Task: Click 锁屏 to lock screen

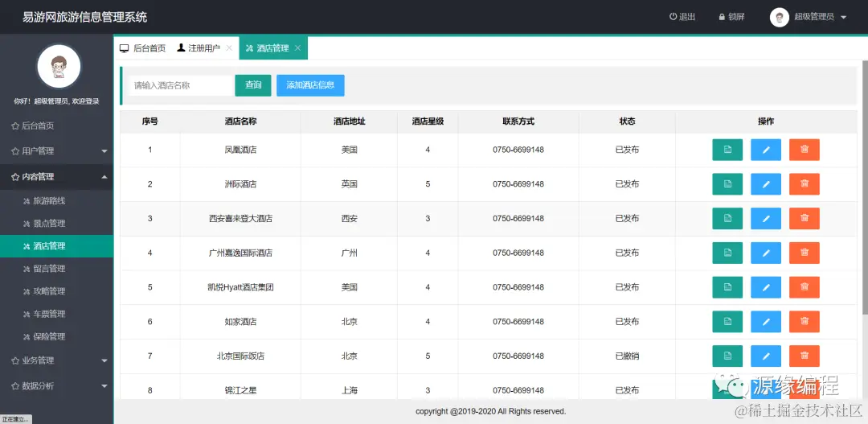Action: point(731,17)
